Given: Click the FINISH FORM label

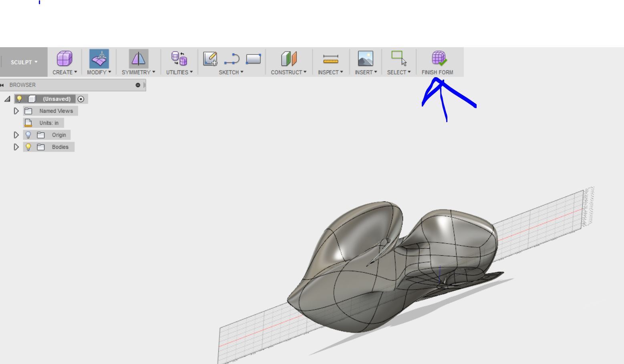Looking at the screenshot, I should click(437, 72).
